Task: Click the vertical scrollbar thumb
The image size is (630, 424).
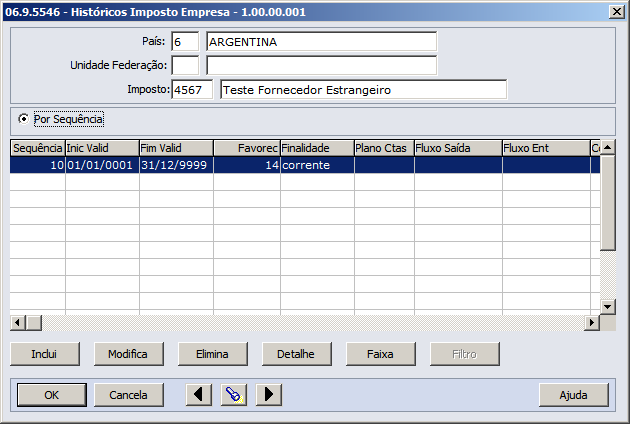Action: pos(608,203)
